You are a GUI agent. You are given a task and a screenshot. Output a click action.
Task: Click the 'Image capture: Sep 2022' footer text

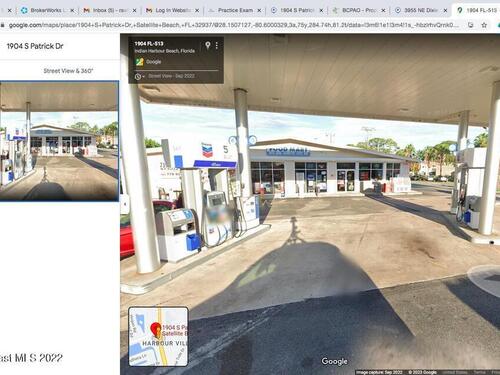click(x=379, y=372)
